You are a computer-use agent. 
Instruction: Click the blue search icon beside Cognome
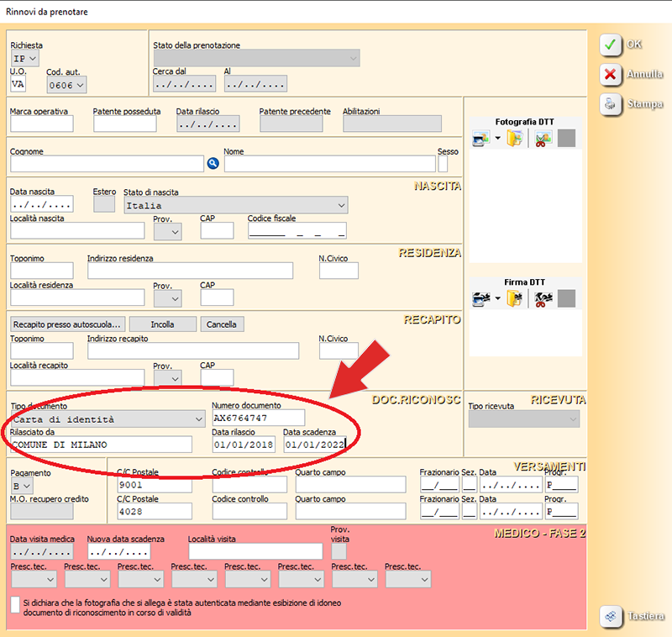(213, 163)
